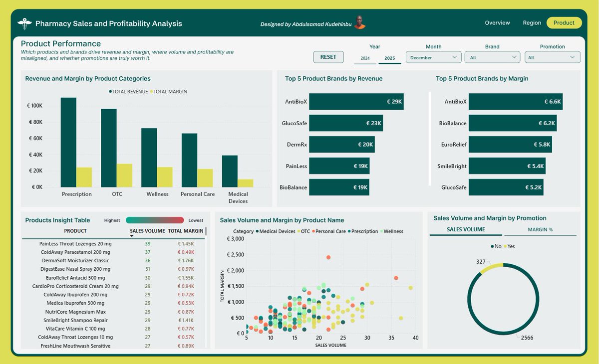Click the products table vertical scrollbar
This screenshot has height=364, width=599.
coord(206,232)
